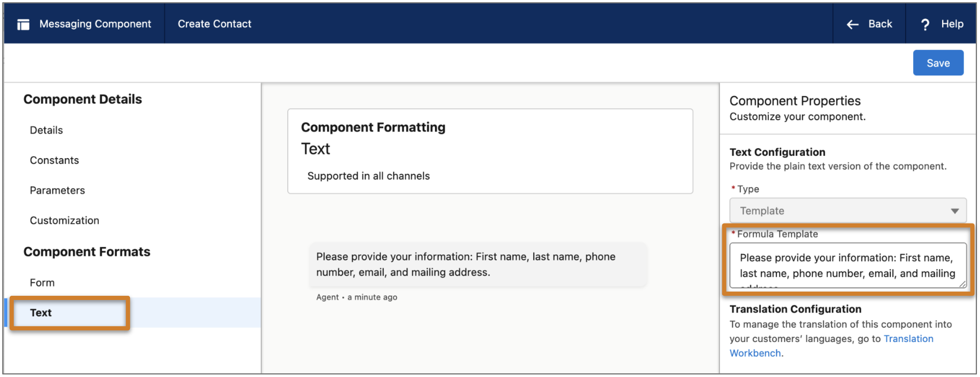Click the textarea resize handle corner
The width and height of the screenshot is (980, 377).
pos(962,284)
